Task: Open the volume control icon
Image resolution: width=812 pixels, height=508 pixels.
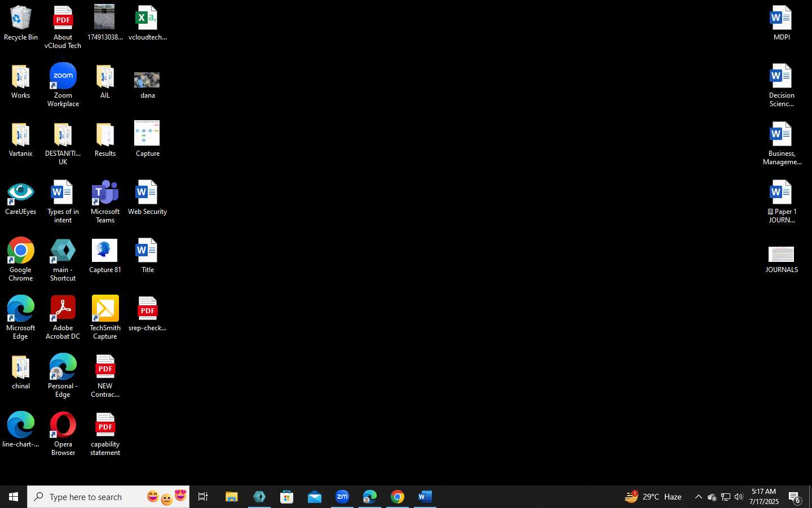Action: (739, 497)
